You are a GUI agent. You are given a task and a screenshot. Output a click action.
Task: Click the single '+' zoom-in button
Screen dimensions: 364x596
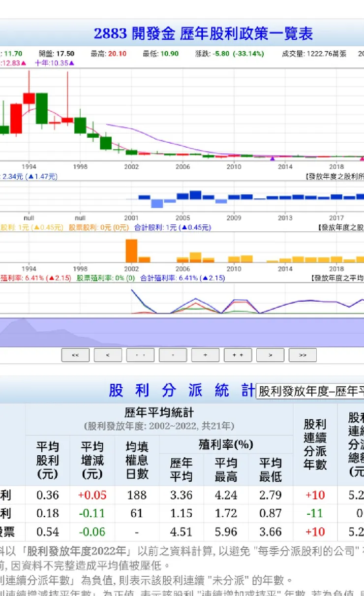point(205,355)
